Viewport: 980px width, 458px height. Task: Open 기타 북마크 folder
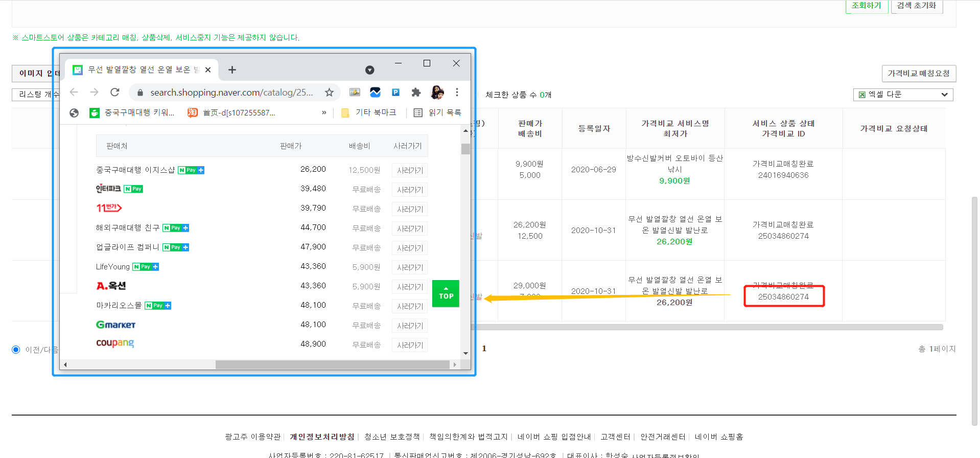coord(368,112)
